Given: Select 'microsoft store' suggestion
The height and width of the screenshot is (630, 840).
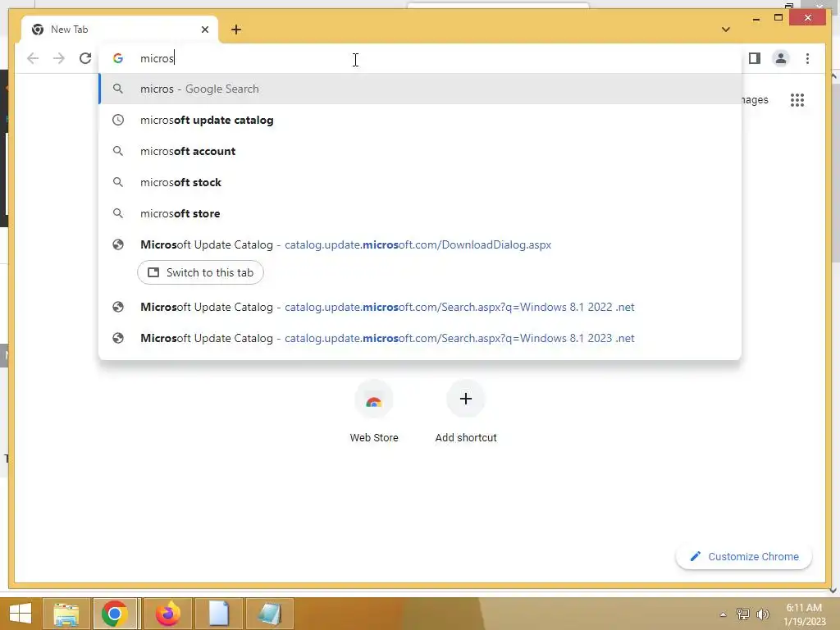Looking at the screenshot, I should coord(421,213).
